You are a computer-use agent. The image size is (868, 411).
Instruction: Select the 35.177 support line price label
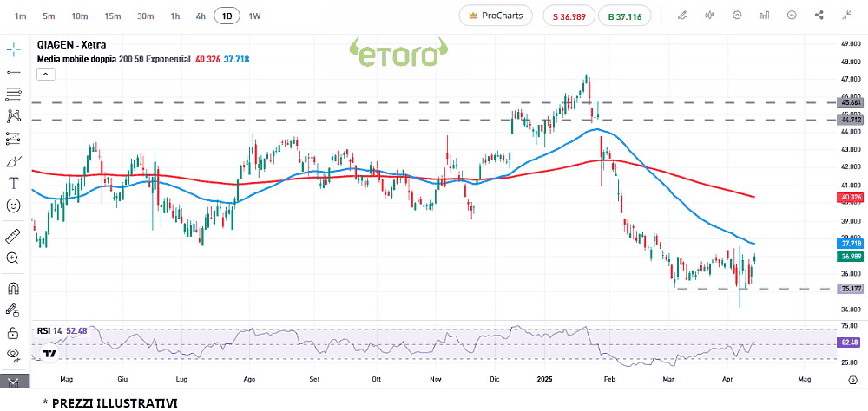point(851,289)
